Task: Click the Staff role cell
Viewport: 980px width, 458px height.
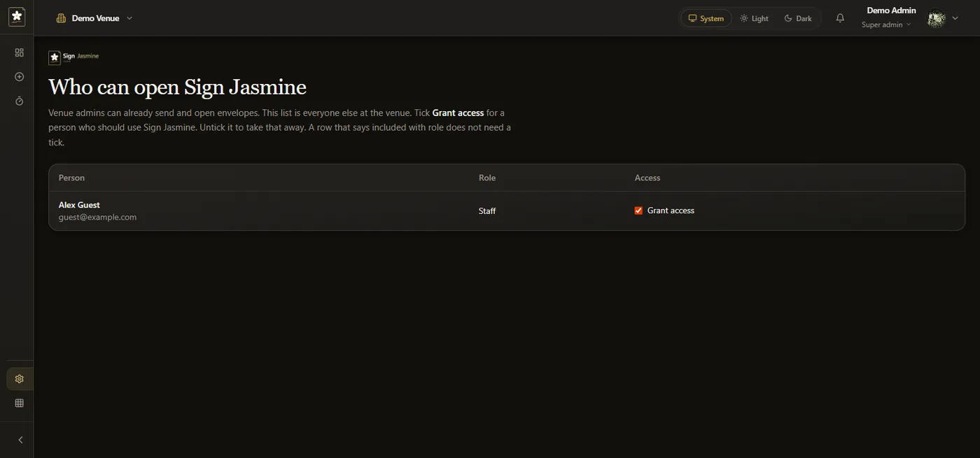Action: pyautogui.click(x=487, y=210)
